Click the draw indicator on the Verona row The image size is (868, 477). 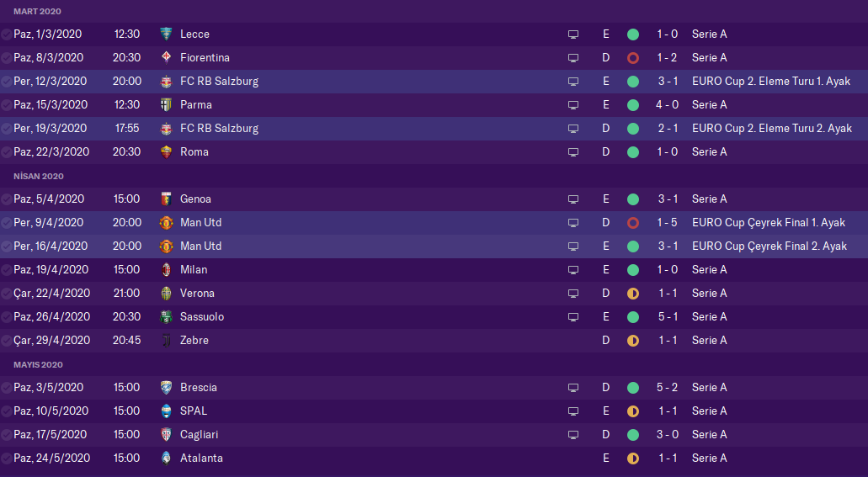click(x=633, y=294)
